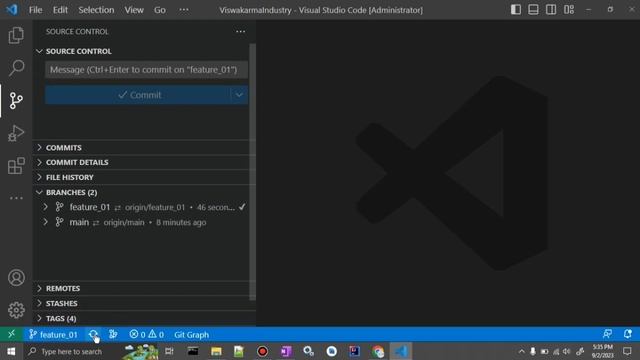640x360 pixels.
Task: Show additional views ellipsis in activity bar
Action: point(16,198)
